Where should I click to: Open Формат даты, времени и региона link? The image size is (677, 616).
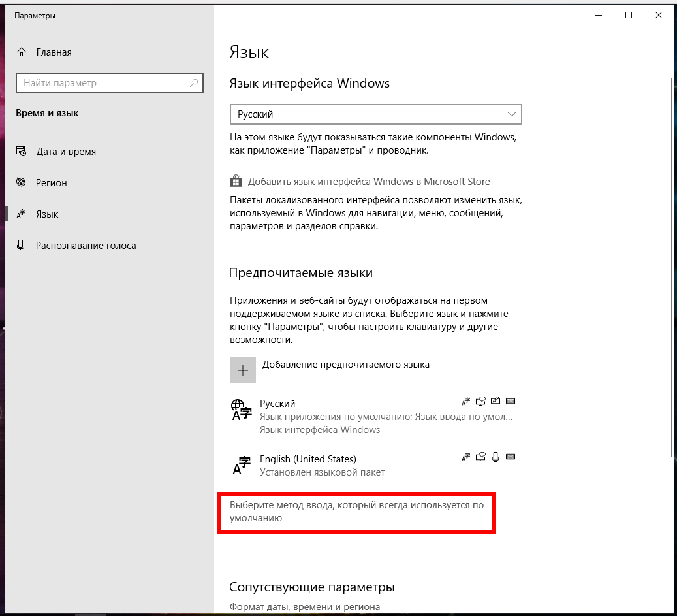pyautogui.click(x=305, y=607)
